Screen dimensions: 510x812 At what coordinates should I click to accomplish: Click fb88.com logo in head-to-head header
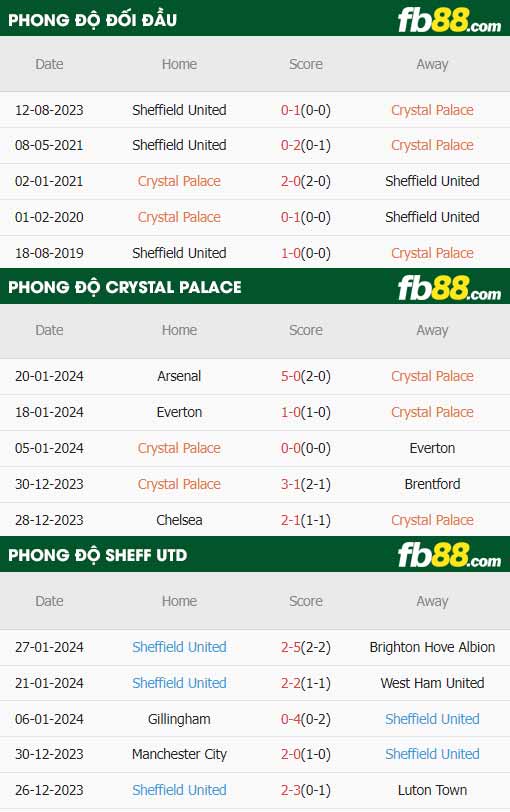pos(449,21)
